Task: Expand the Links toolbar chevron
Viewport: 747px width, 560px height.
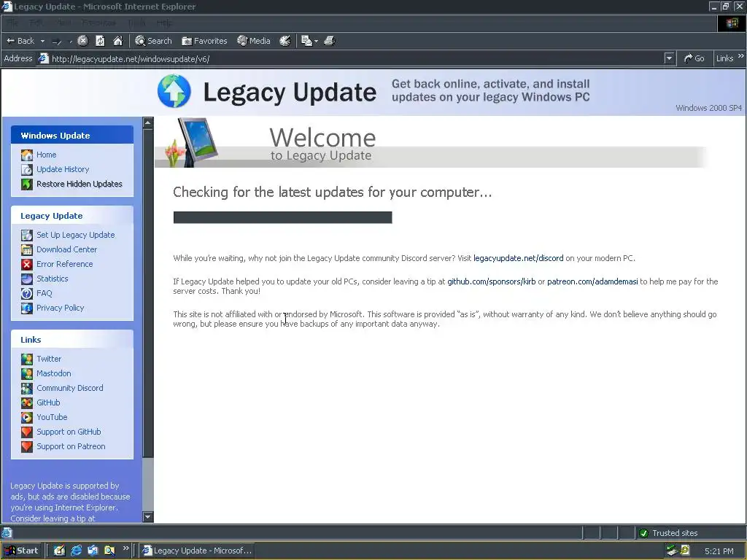Action: pyautogui.click(x=741, y=56)
